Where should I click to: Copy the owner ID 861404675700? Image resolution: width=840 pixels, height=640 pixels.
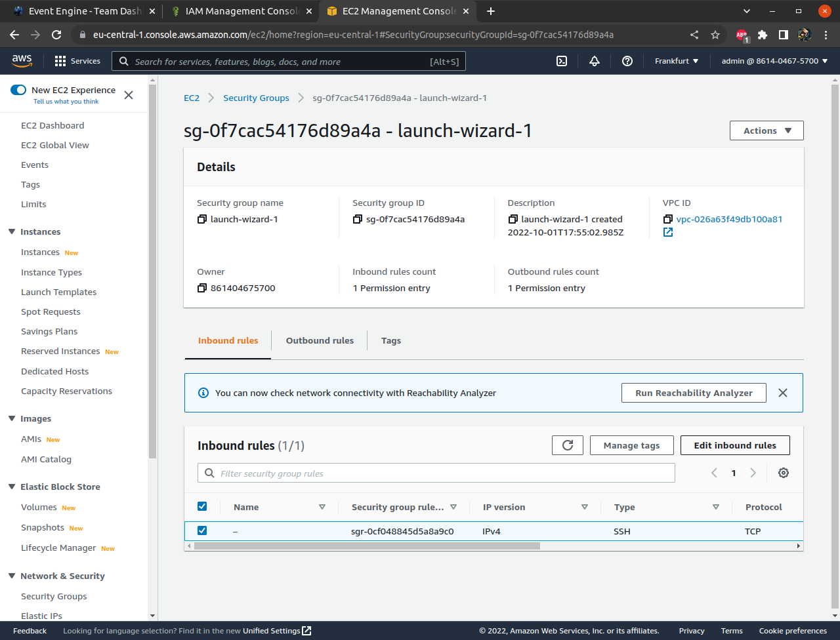pyautogui.click(x=202, y=288)
